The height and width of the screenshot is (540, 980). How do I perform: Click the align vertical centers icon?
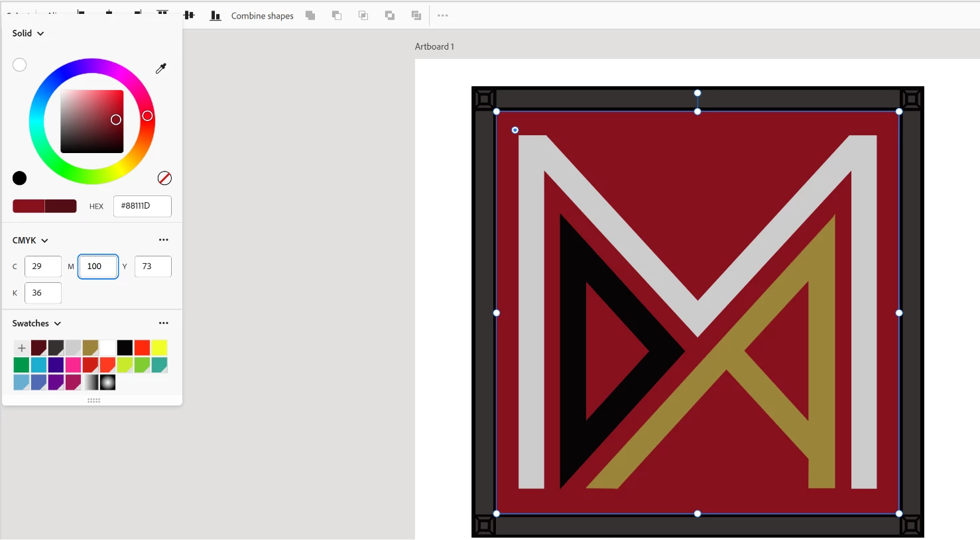[x=189, y=15]
